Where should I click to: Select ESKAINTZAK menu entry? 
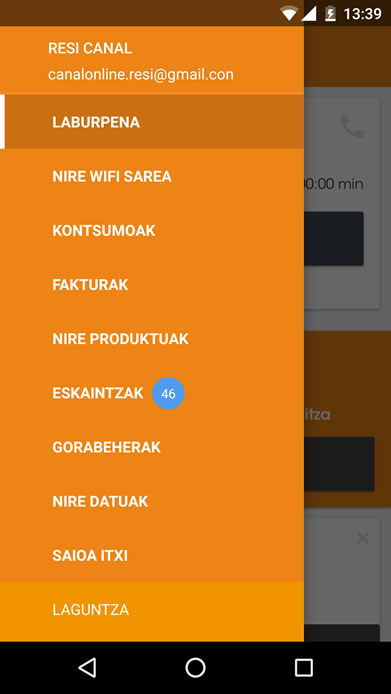tap(152, 393)
